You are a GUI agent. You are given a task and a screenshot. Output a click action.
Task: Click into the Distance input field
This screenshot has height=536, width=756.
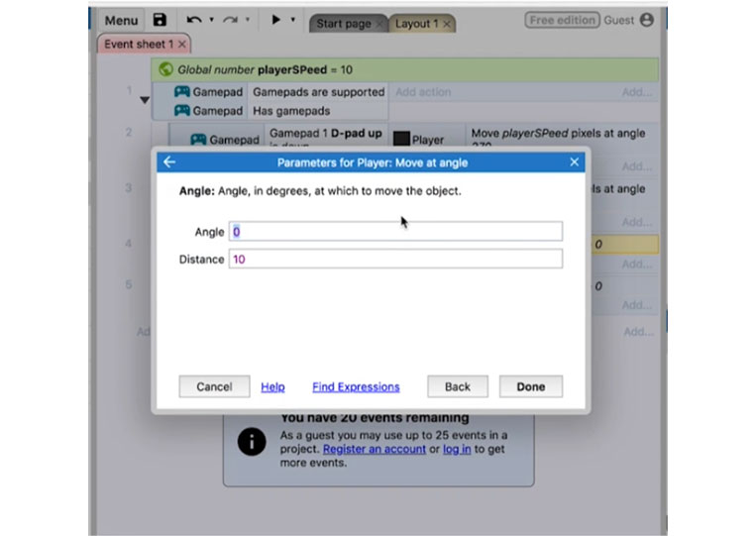coord(395,259)
